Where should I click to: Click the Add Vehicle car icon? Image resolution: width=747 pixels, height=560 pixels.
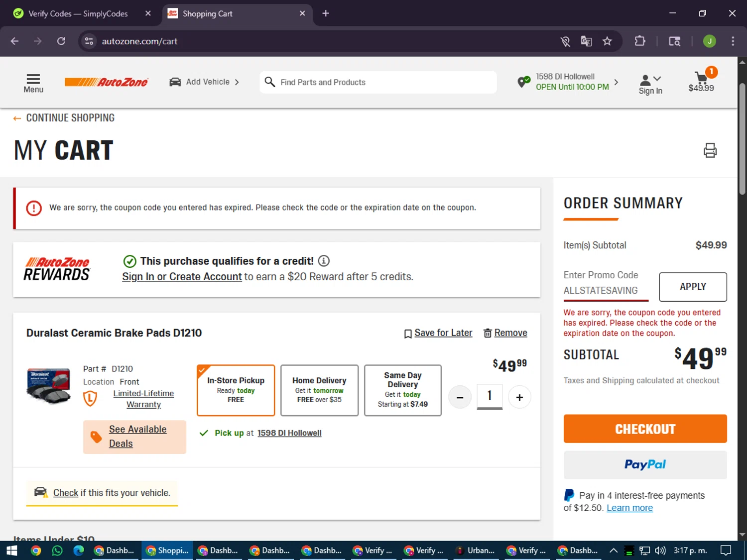[175, 82]
